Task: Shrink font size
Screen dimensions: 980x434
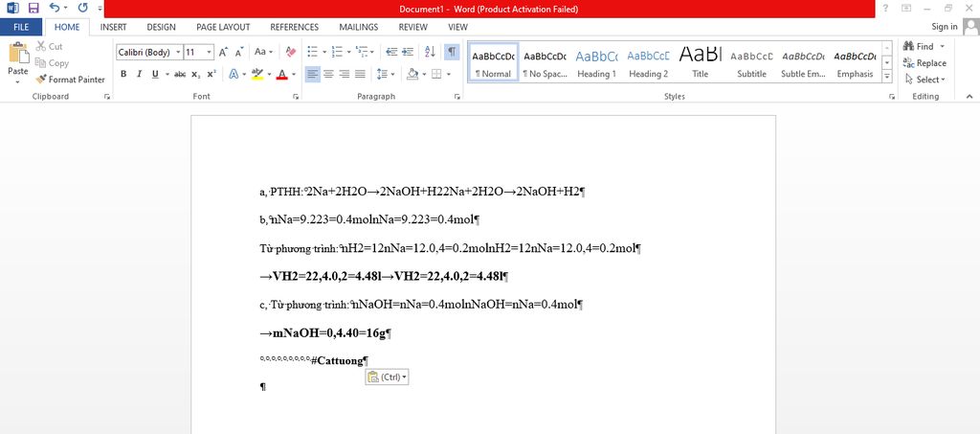Action: pos(238,53)
